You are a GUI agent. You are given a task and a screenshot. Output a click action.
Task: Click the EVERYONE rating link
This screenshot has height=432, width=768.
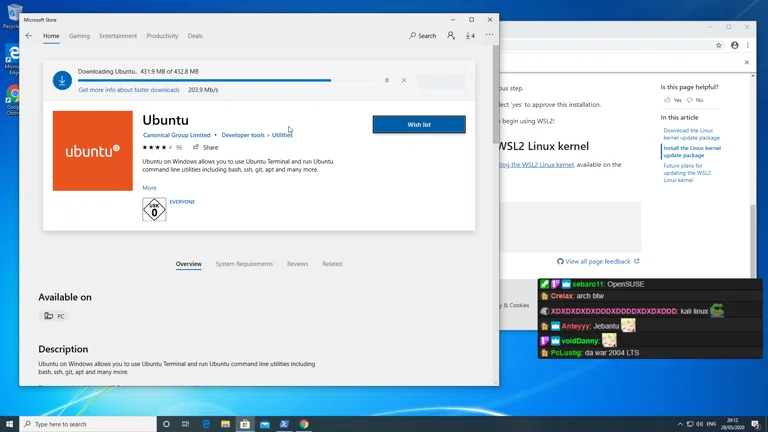(x=182, y=202)
